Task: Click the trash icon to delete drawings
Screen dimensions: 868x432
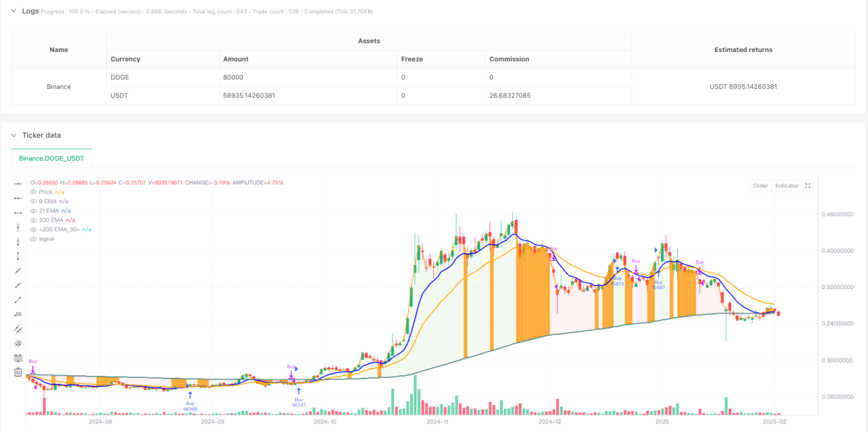Action: coord(18,372)
